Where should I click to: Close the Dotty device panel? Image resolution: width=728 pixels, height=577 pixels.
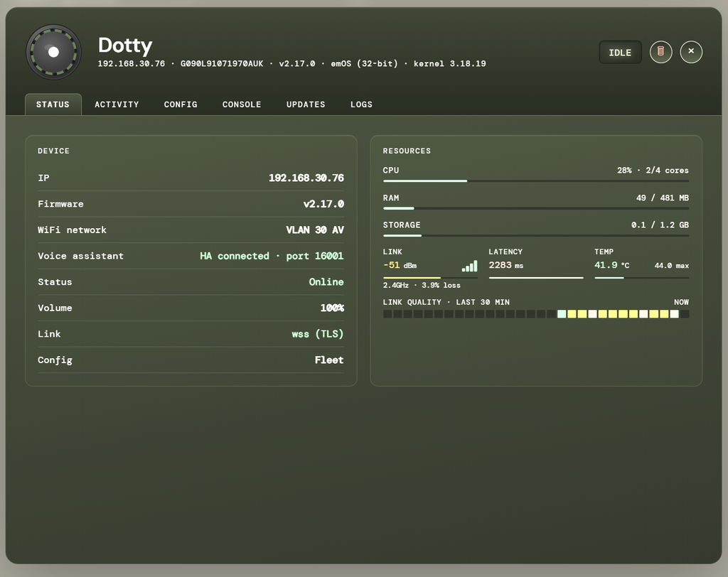coord(691,52)
